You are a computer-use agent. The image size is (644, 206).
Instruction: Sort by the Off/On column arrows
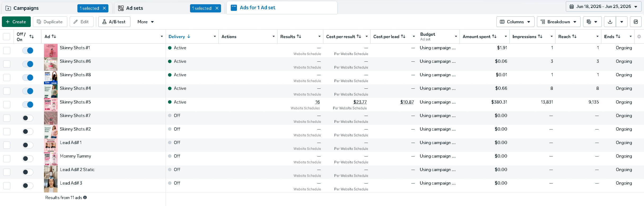tap(32, 37)
